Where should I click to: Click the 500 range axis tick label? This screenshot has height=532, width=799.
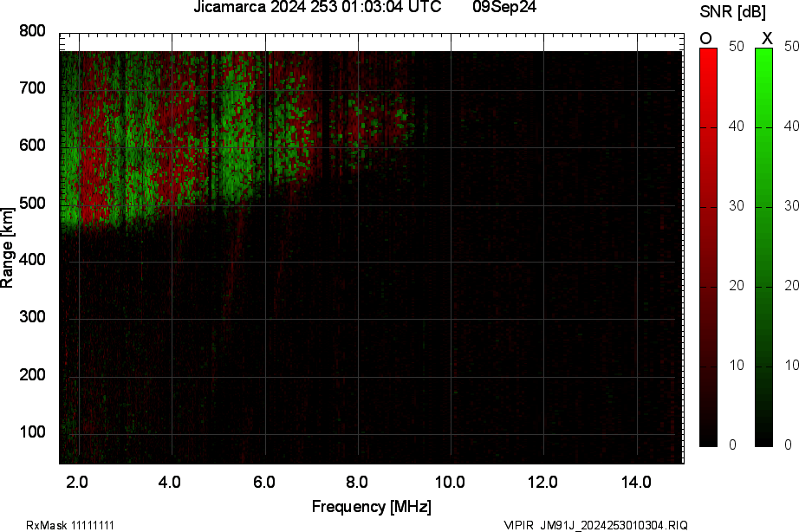32,204
